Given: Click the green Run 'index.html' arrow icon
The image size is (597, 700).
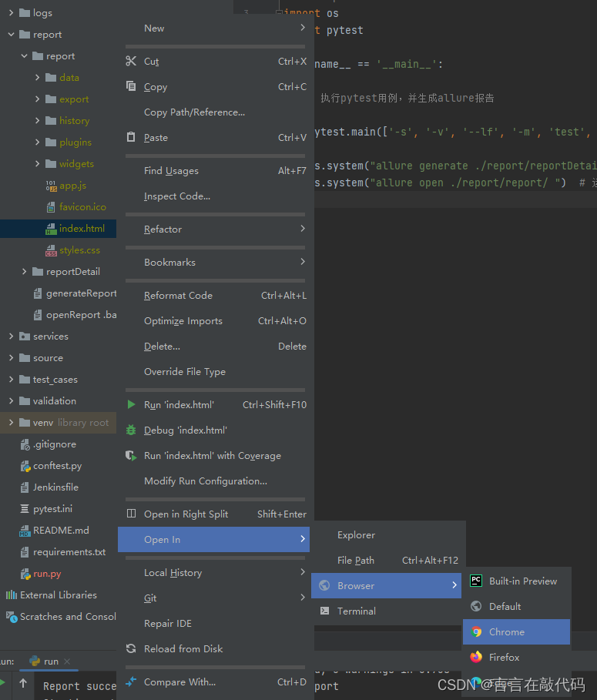Looking at the screenshot, I should pyautogui.click(x=131, y=404).
